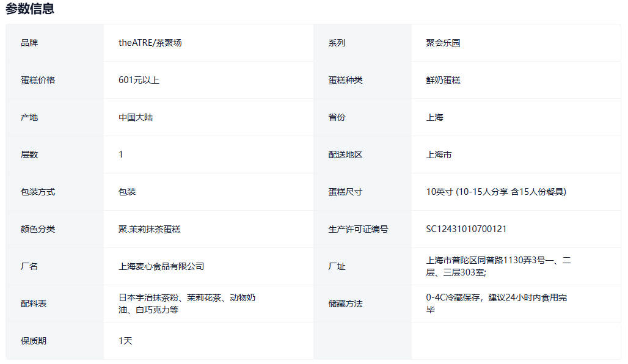Screen dimensions: 628x364
Task: Click the 储藏方法 label cell
Action: tap(345, 304)
